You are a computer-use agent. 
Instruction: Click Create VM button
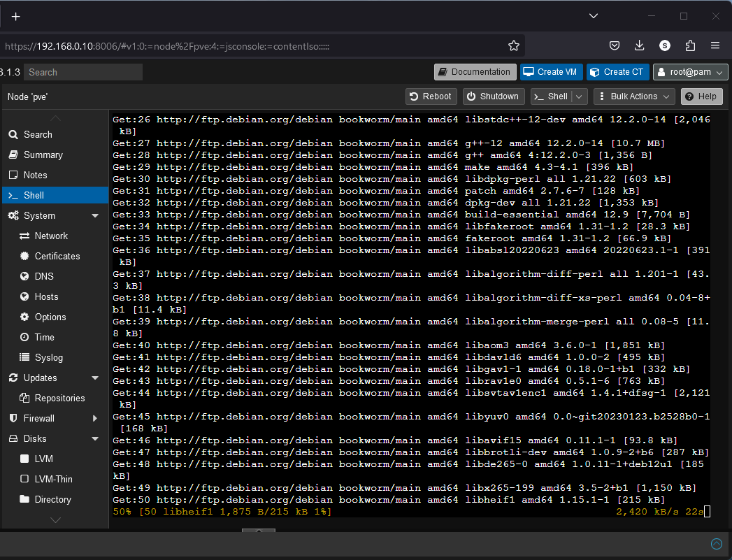(x=552, y=72)
